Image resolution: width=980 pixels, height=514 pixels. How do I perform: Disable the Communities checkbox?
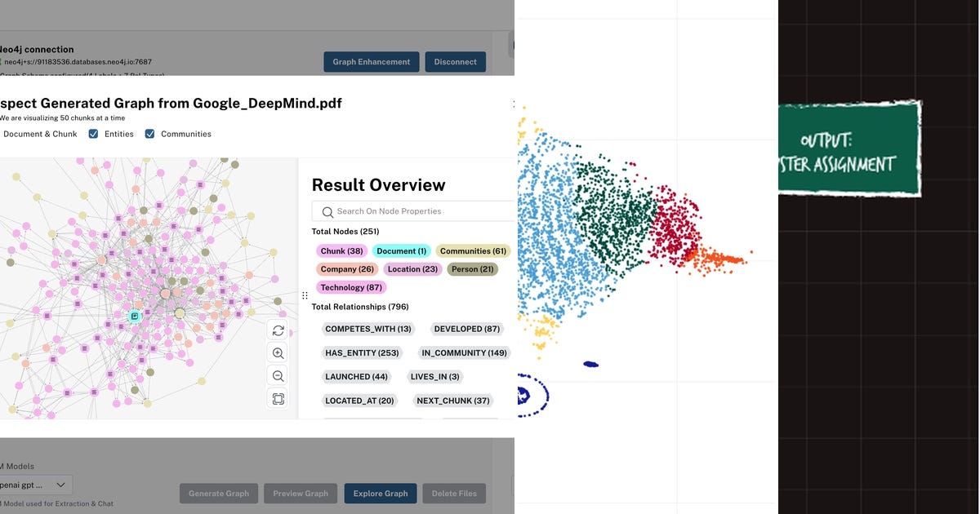tap(149, 133)
